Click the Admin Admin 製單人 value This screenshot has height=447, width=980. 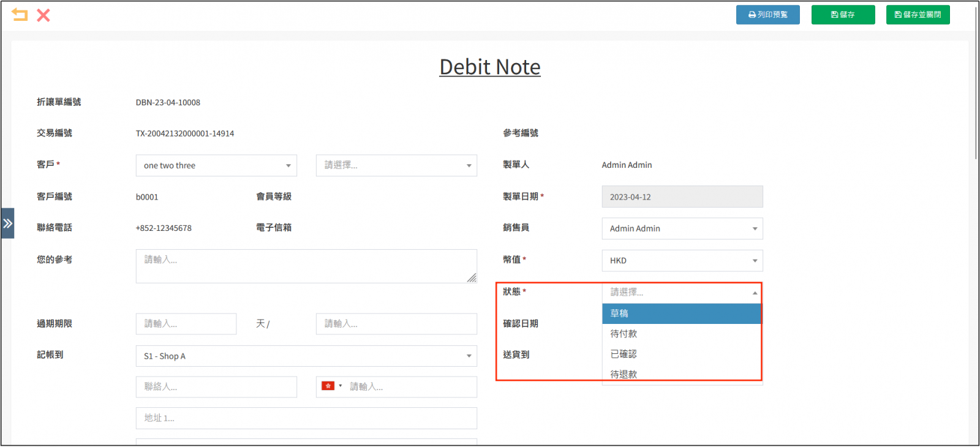(627, 165)
